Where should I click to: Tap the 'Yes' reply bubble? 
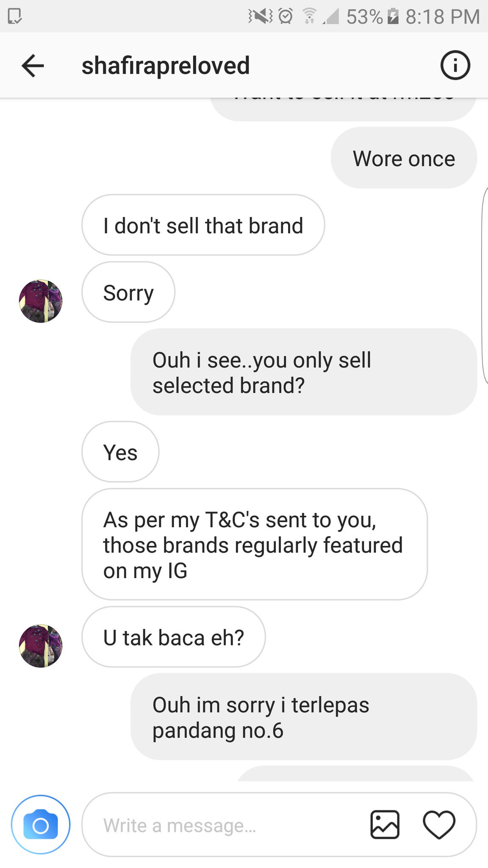[120, 452]
